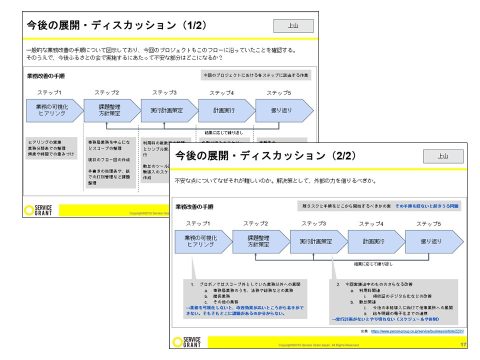Click the yellow footer bar on slide 2/2
This screenshot has height=360, width=480.
click(337, 342)
